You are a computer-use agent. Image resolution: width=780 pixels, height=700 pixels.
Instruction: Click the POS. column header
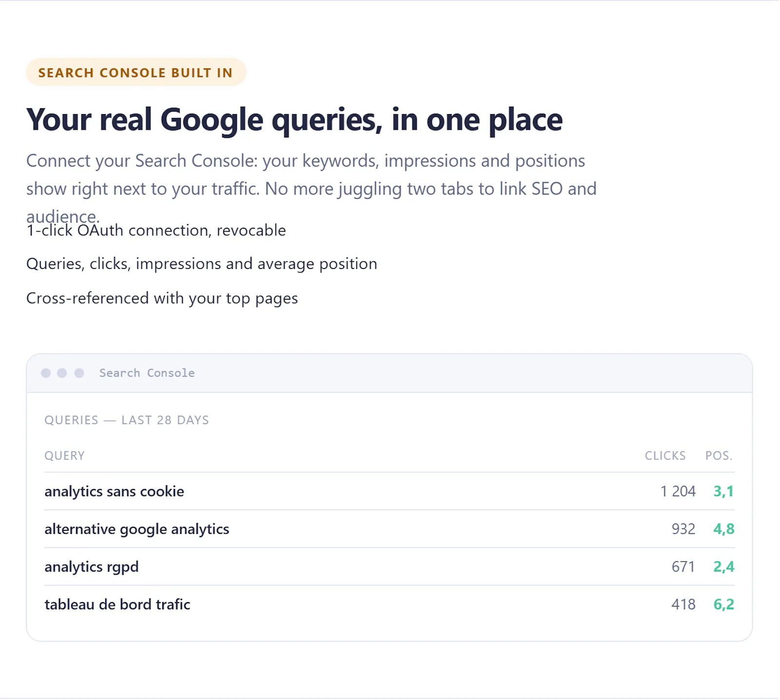(x=719, y=455)
